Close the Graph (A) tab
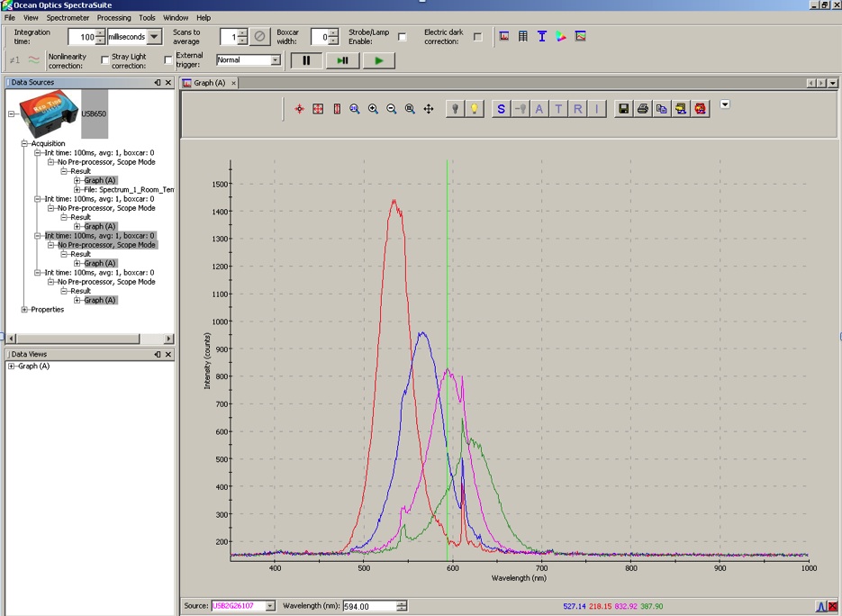The image size is (842, 616). tap(233, 83)
